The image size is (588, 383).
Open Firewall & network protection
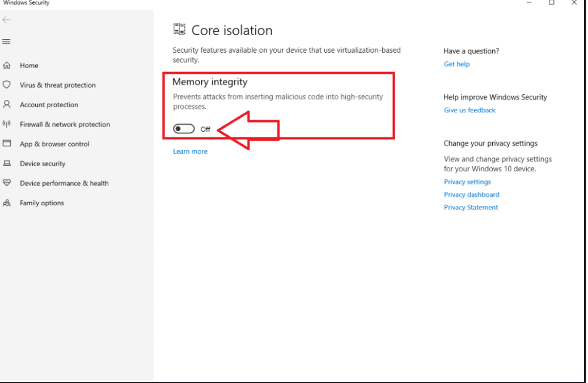[65, 124]
